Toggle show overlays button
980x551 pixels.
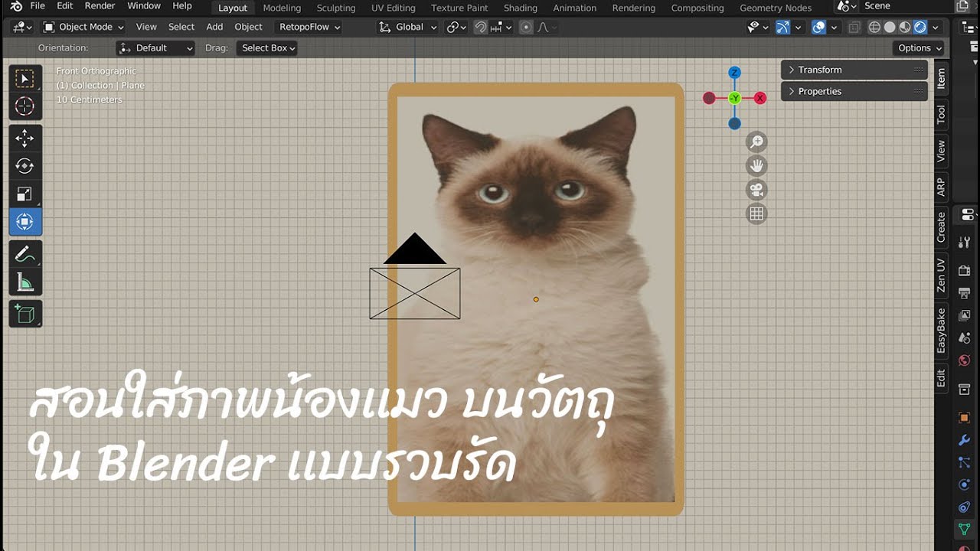[x=818, y=27]
